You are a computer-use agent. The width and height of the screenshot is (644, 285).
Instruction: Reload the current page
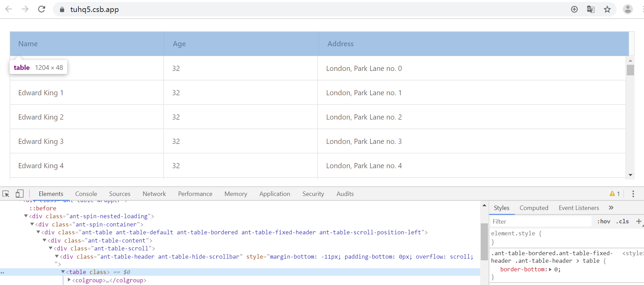coord(41,9)
